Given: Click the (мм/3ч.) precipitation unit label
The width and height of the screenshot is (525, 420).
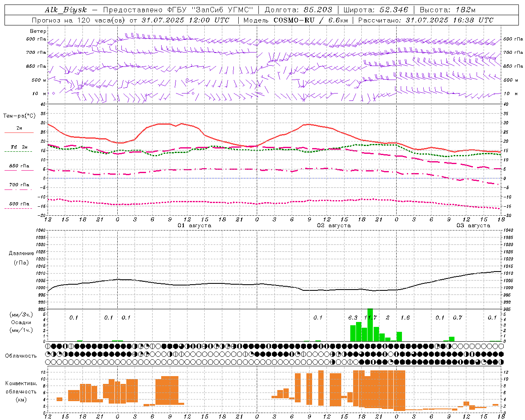Looking at the screenshot, I should click(21, 315).
